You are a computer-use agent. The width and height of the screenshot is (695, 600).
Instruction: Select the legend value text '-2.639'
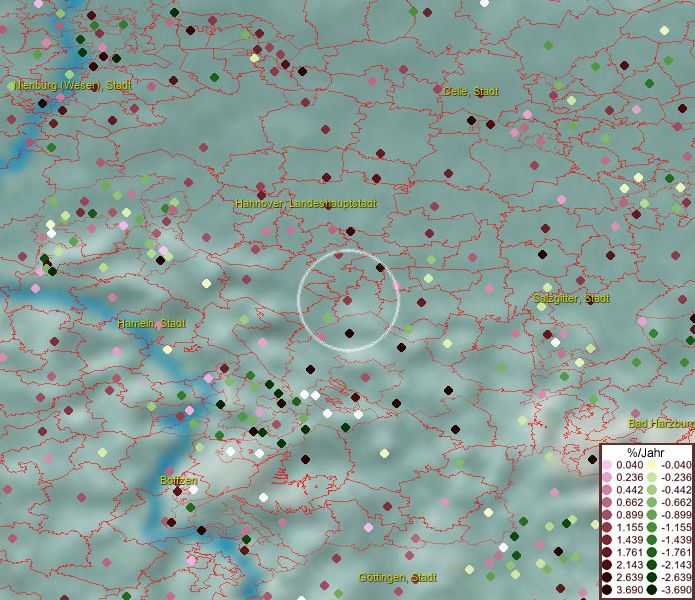(x=676, y=577)
